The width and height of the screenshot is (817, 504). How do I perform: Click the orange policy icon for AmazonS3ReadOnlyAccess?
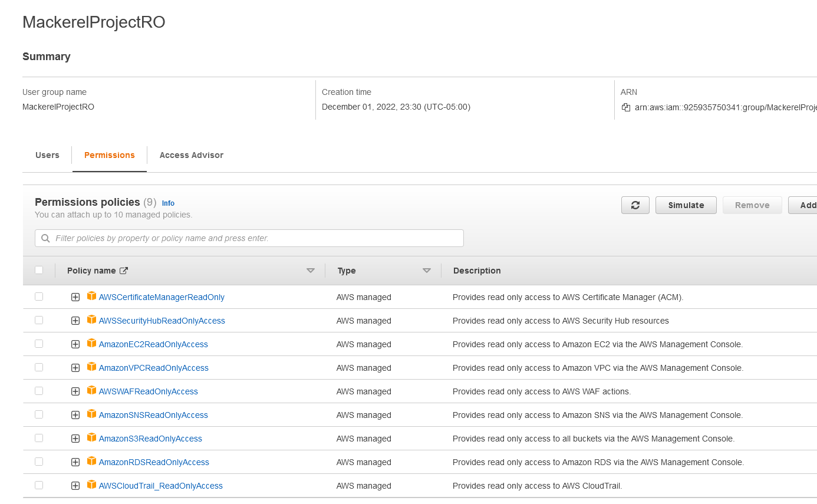[x=91, y=437]
